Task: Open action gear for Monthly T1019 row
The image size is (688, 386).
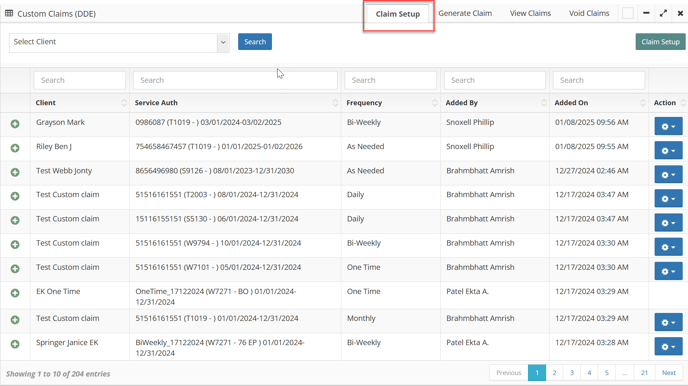Action: 668,322
